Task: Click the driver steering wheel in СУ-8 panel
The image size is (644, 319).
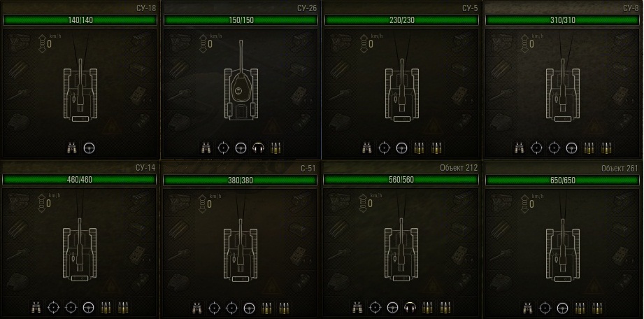Action: tap(571, 148)
